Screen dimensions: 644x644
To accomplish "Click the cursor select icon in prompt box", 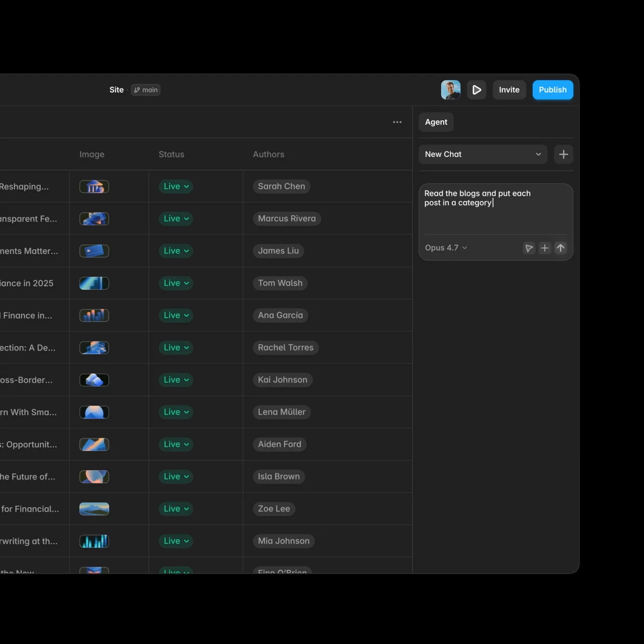I will [x=529, y=248].
